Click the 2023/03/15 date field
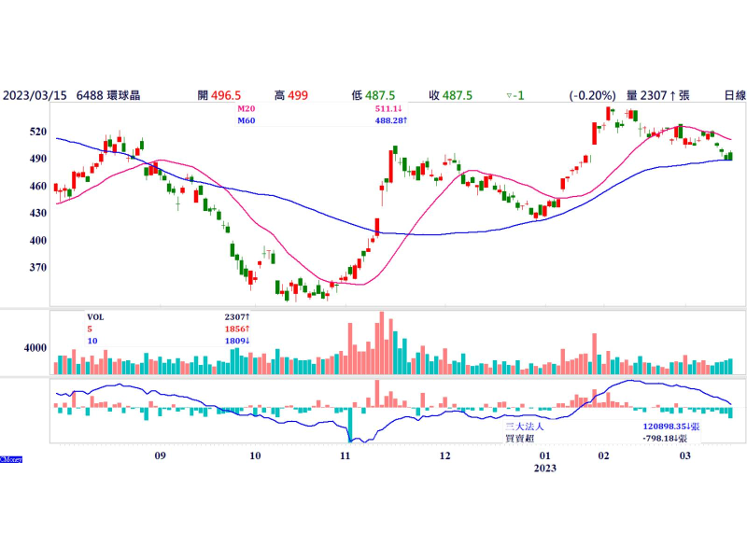This screenshot has height=560, width=747. (x=33, y=95)
